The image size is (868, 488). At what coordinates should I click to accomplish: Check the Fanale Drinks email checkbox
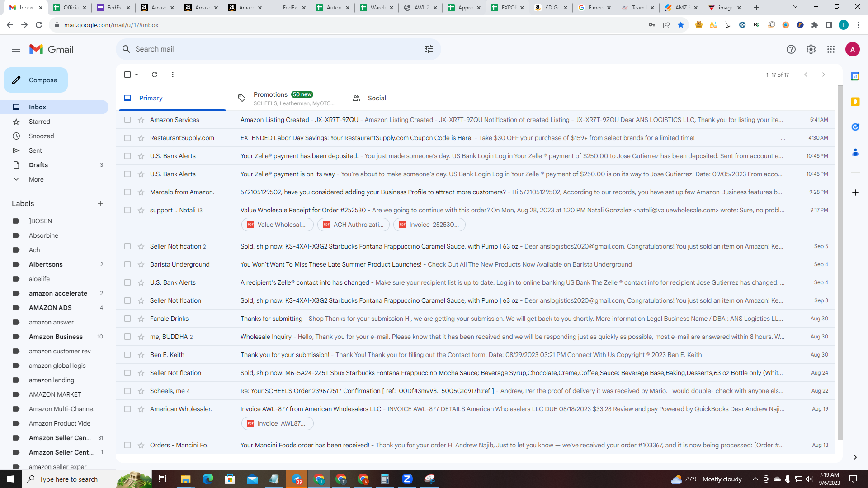coord(127,319)
